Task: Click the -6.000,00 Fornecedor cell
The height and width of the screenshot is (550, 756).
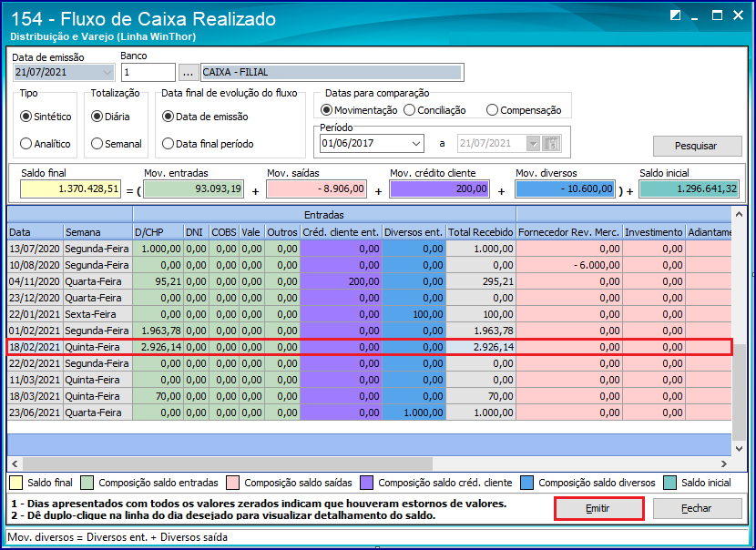Action: [569, 265]
